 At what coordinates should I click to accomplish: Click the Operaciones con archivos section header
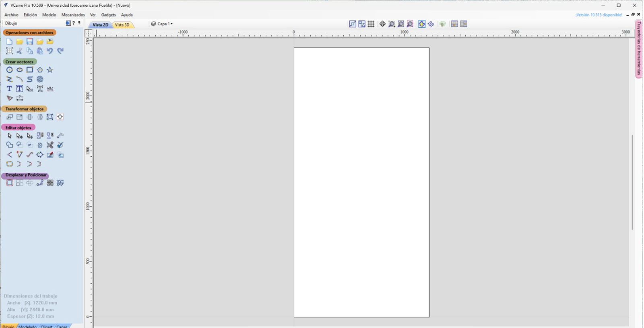pos(29,33)
